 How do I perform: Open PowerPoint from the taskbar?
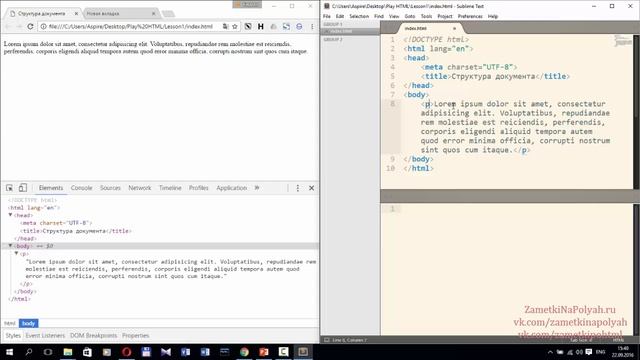click(264, 352)
